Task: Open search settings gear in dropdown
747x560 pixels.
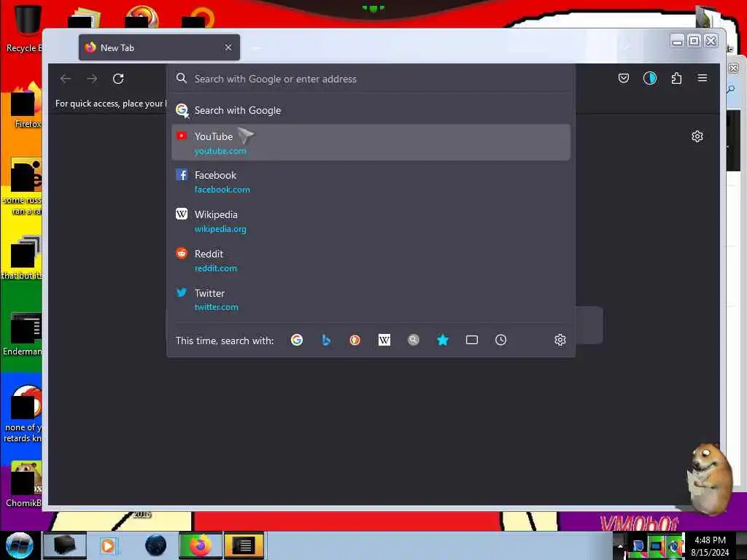Action: (560, 340)
